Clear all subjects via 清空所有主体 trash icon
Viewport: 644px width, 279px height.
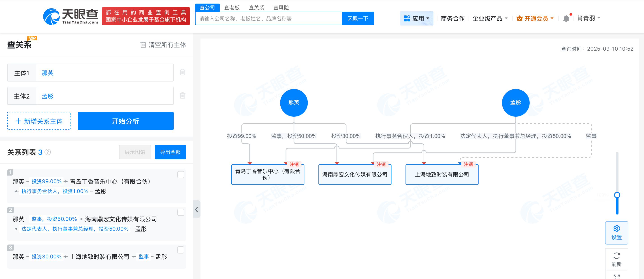(143, 45)
